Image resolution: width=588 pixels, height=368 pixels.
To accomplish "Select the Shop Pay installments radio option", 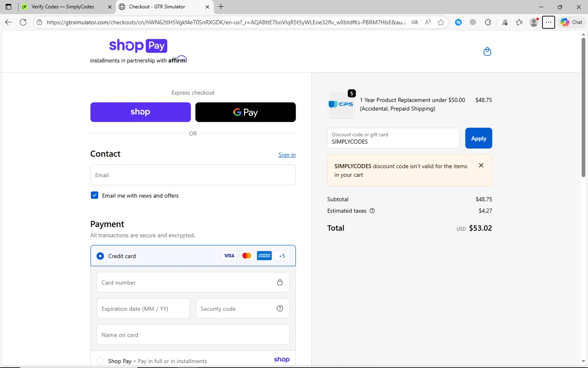I will click(x=100, y=361).
